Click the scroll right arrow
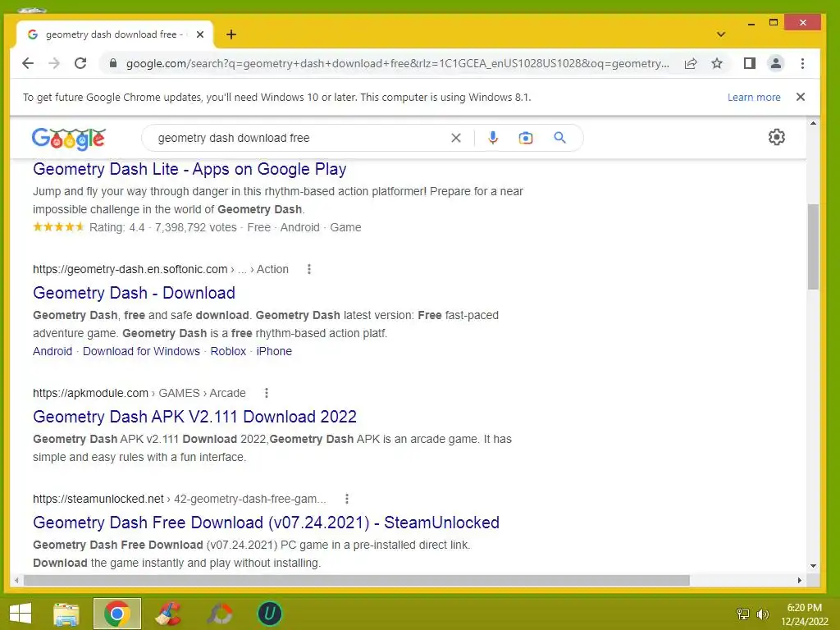840x630 pixels. [799, 580]
